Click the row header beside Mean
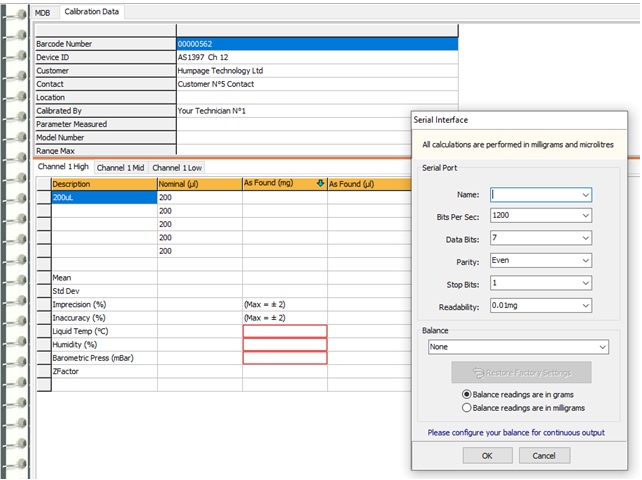642x480 pixels. pos(44,278)
